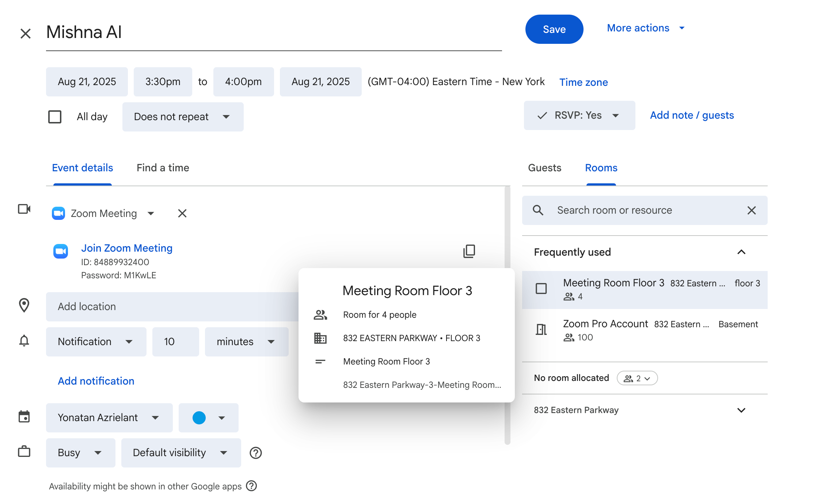Edit the notification value 10

(176, 342)
